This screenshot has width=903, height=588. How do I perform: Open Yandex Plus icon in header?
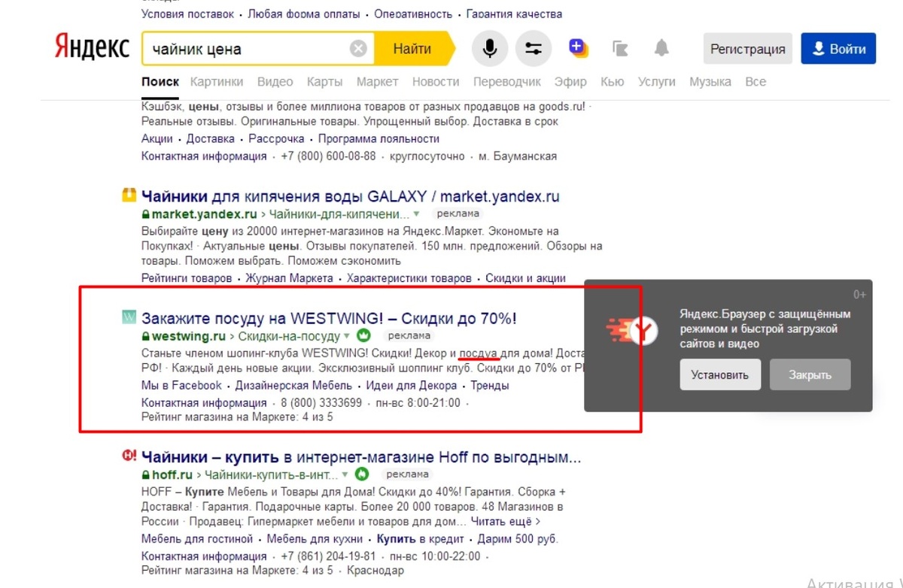[578, 48]
